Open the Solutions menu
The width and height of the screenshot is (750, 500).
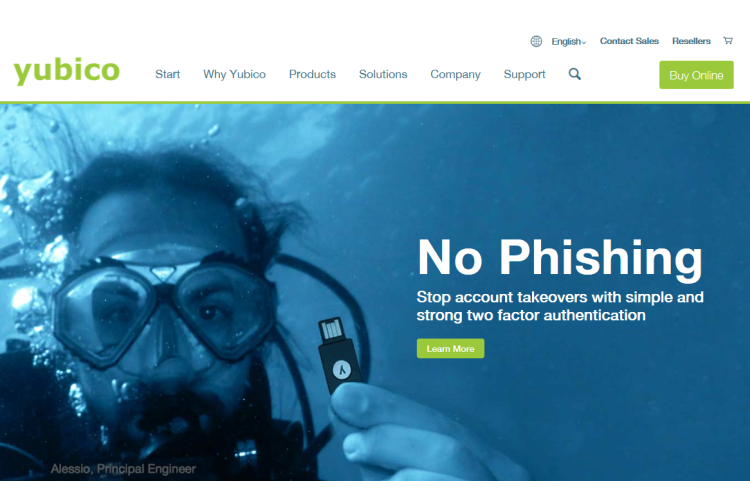point(383,74)
